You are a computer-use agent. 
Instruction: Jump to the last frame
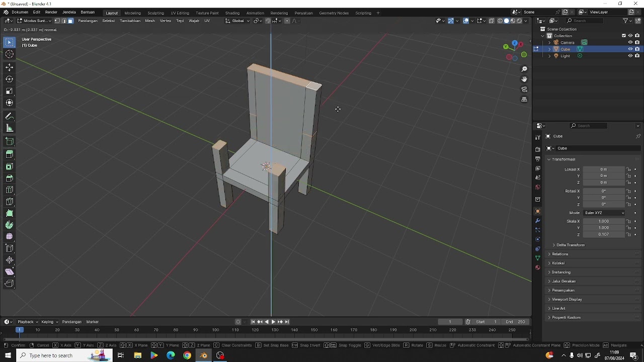pyautogui.click(x=287, y=322)
